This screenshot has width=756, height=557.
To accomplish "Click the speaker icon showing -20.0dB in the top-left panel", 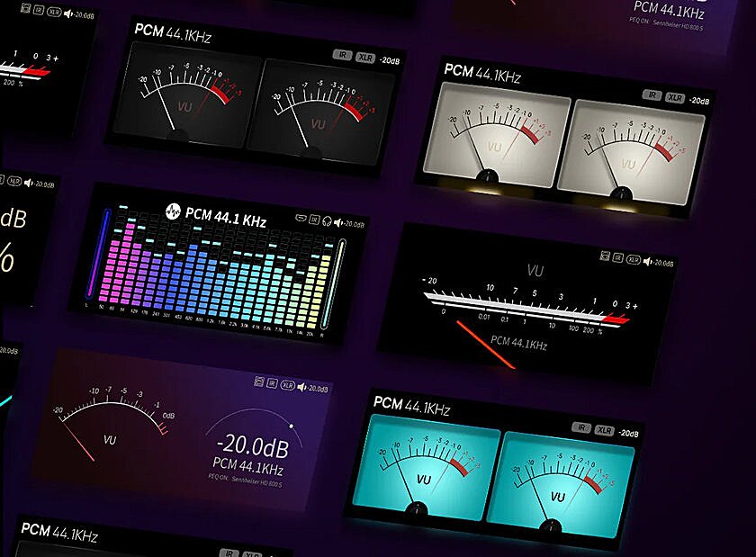I will coord(67,13).
